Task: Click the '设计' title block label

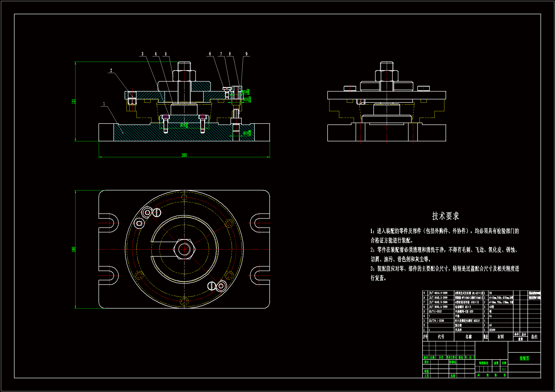Action: [x=426, y=362]
